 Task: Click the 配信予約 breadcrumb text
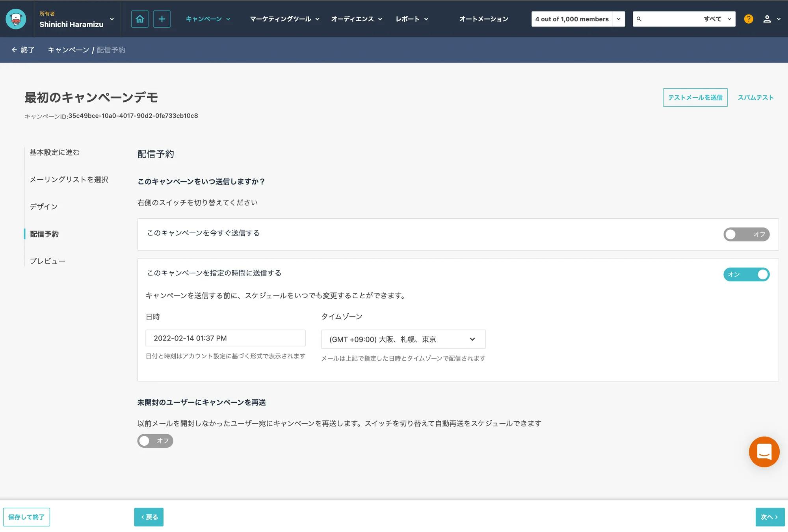(111, 50)
